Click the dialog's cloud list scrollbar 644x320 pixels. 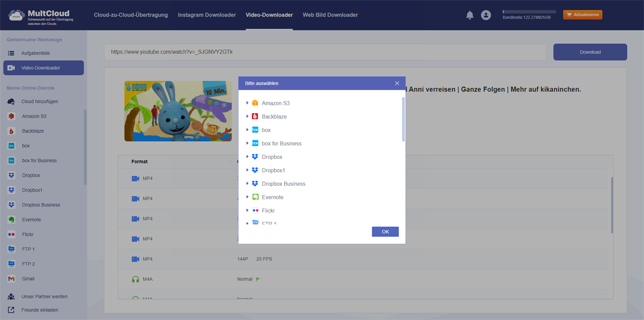403,119
